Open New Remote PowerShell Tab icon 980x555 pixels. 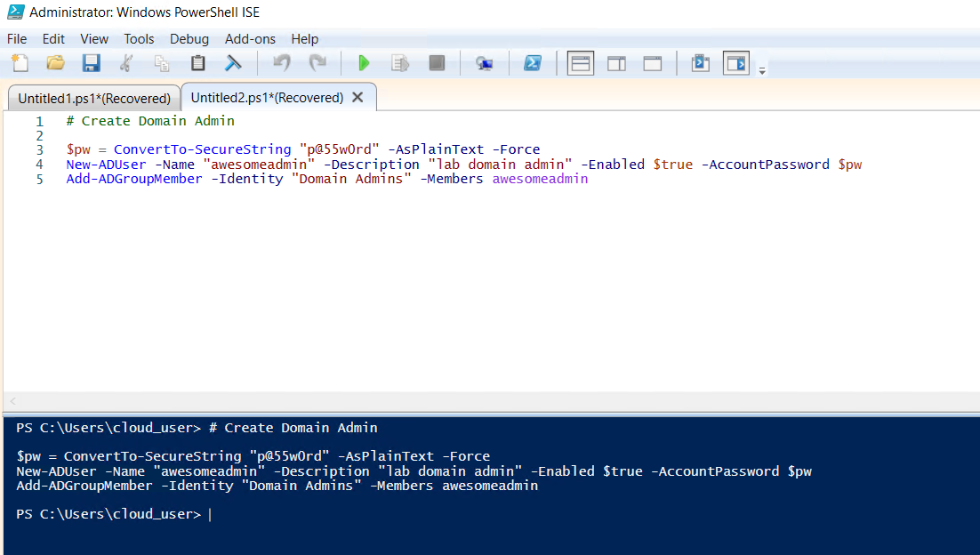484,63
